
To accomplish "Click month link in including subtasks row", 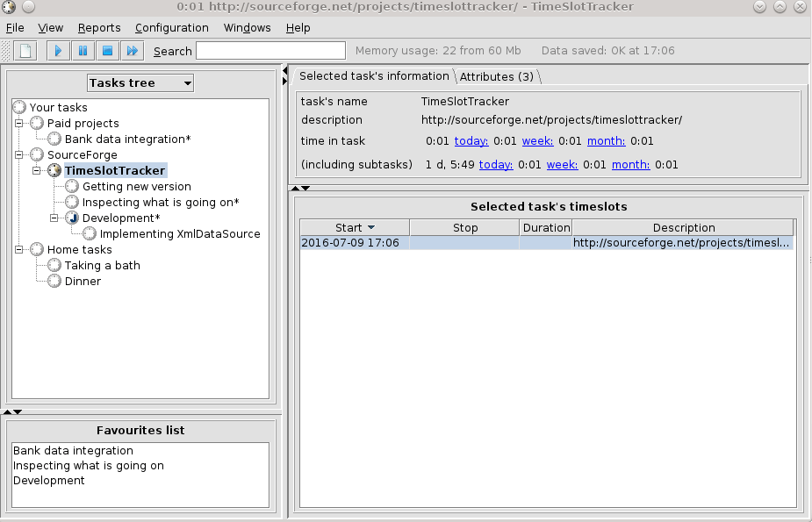I will click(x=631, y=165).
